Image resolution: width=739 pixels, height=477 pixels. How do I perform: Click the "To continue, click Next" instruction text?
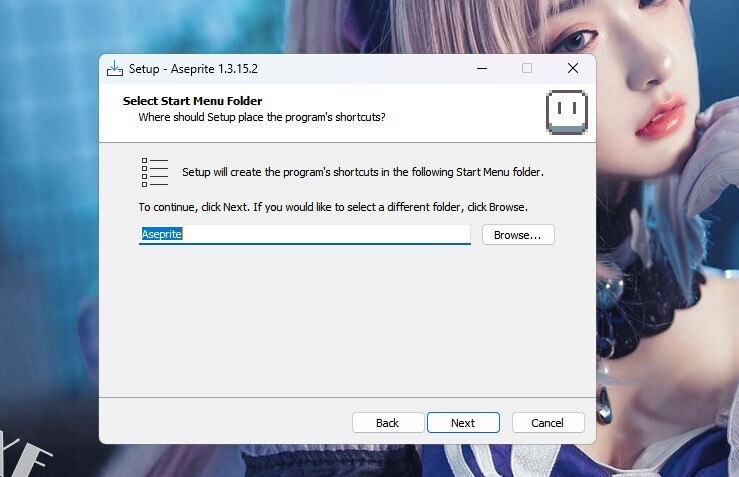[x=333, y=207]
